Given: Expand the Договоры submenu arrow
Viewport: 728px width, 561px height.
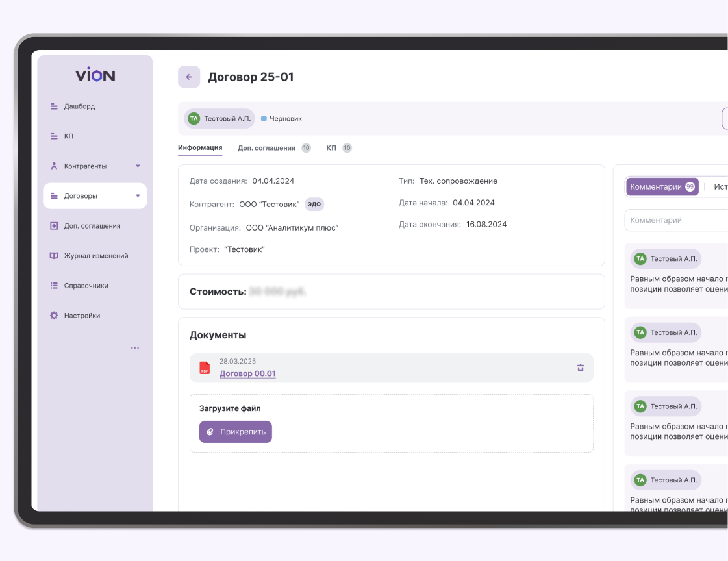Looking at the screenshot, I should pos(138,196).
